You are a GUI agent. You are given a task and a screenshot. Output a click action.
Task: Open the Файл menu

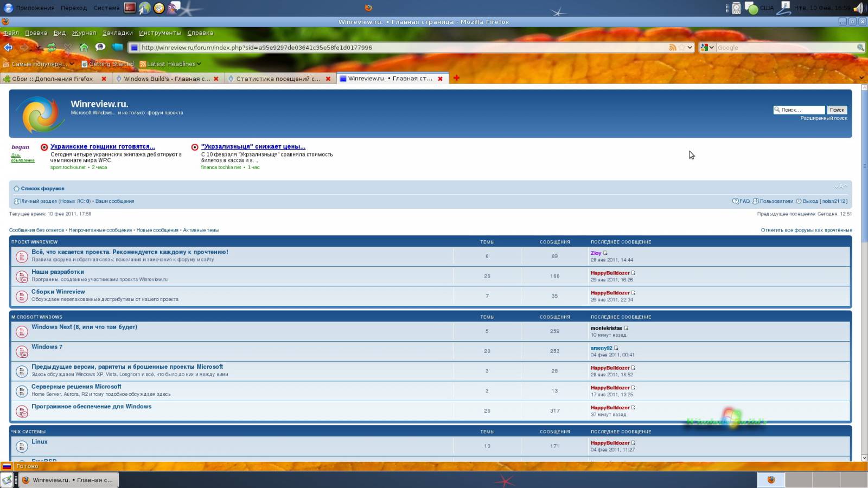click(x=11, y=33)
